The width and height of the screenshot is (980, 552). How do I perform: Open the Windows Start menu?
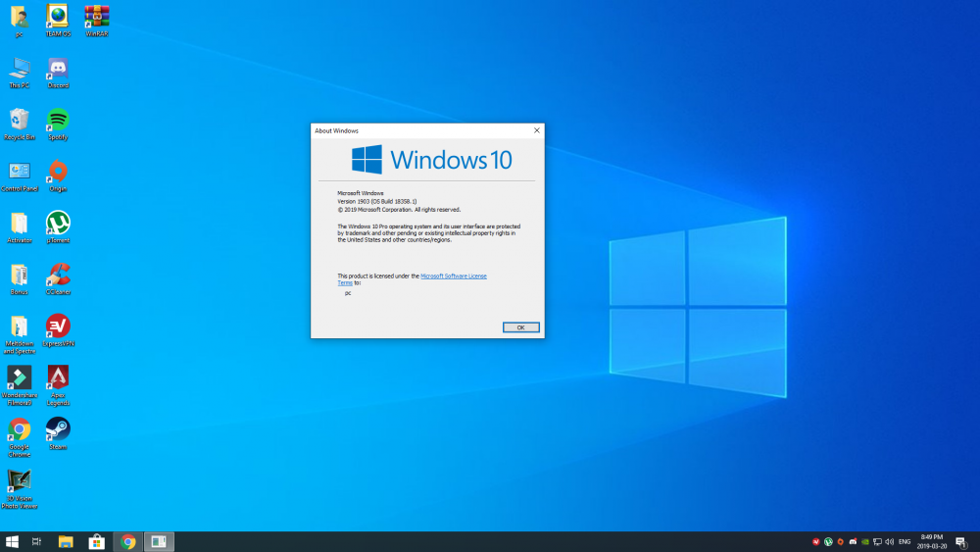[13, 541]
